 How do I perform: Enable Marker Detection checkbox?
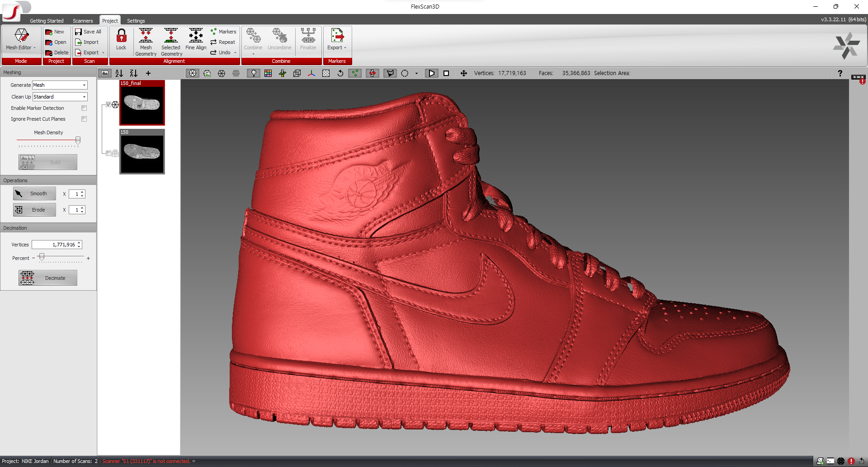84,108
